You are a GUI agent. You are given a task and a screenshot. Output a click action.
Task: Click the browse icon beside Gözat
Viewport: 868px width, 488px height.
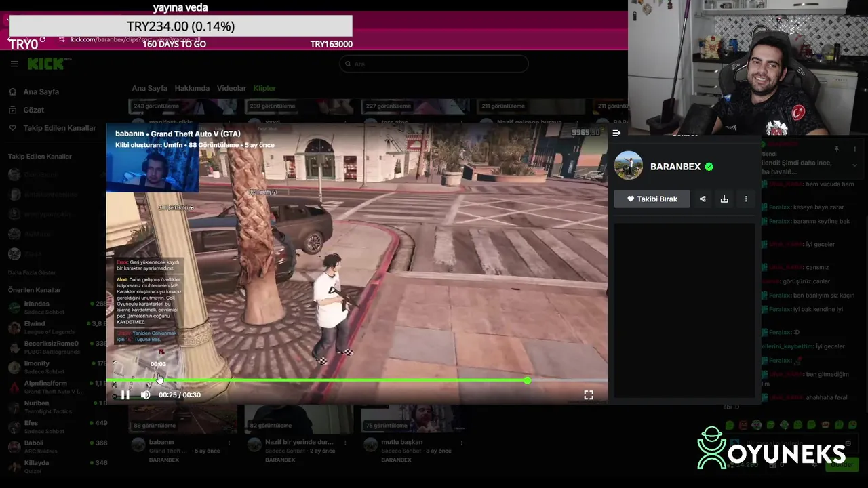tap(12, 110)
